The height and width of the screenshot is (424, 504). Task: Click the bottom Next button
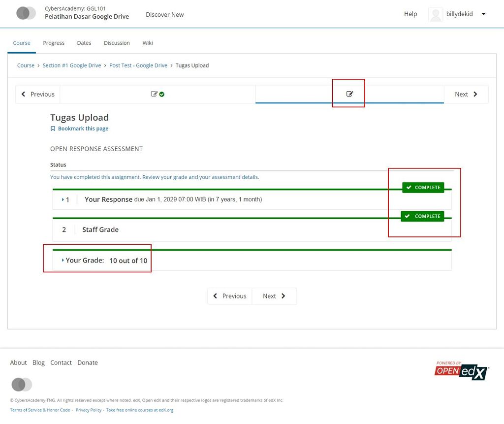tap(274, 296)
